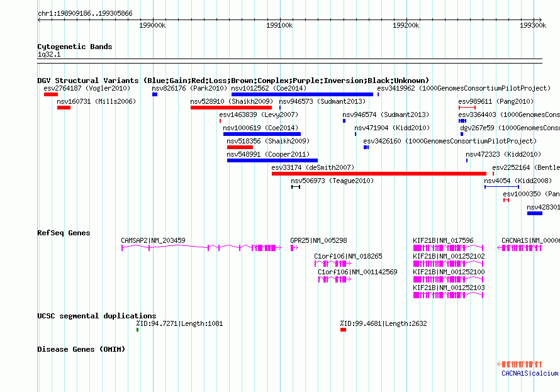Click the DGV Structural Variants track title
Screen dimensions: 560x392
point(233,81)
